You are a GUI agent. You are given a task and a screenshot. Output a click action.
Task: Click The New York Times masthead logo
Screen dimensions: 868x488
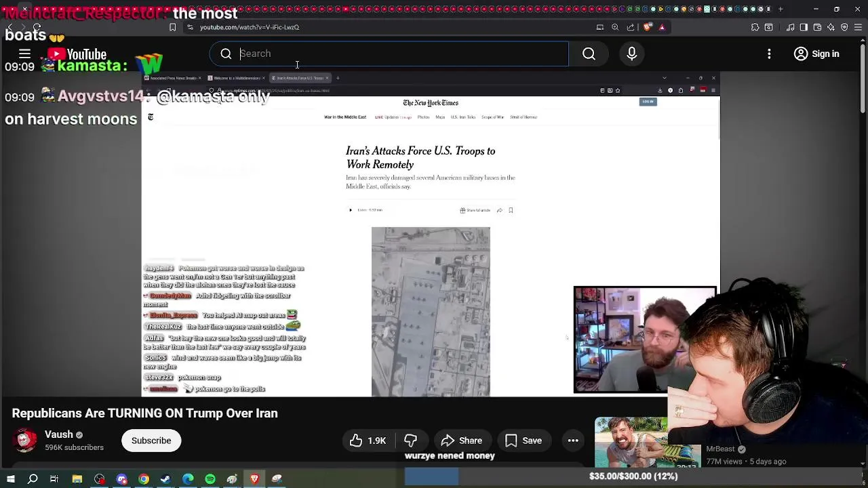tap(431, 103)
